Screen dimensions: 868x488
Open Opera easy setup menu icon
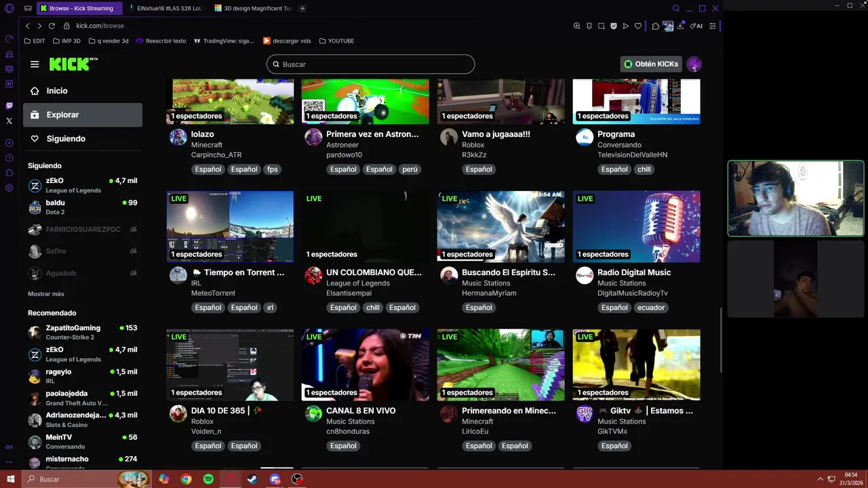click(713, 26)
